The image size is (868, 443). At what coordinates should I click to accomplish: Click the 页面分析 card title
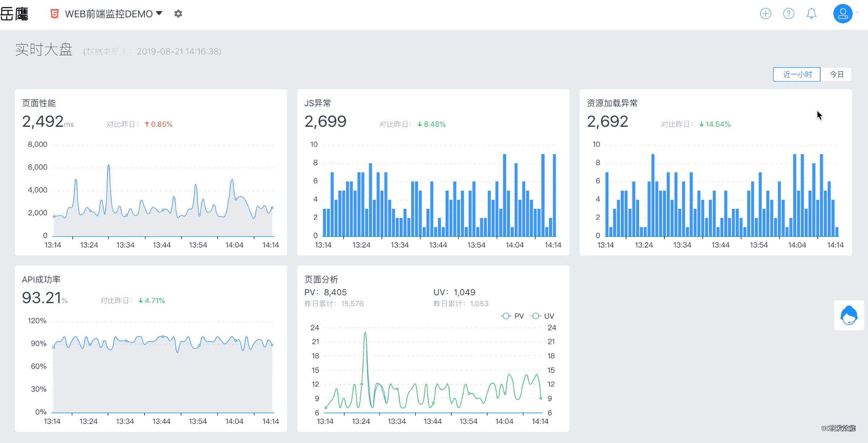pos(321,280)
